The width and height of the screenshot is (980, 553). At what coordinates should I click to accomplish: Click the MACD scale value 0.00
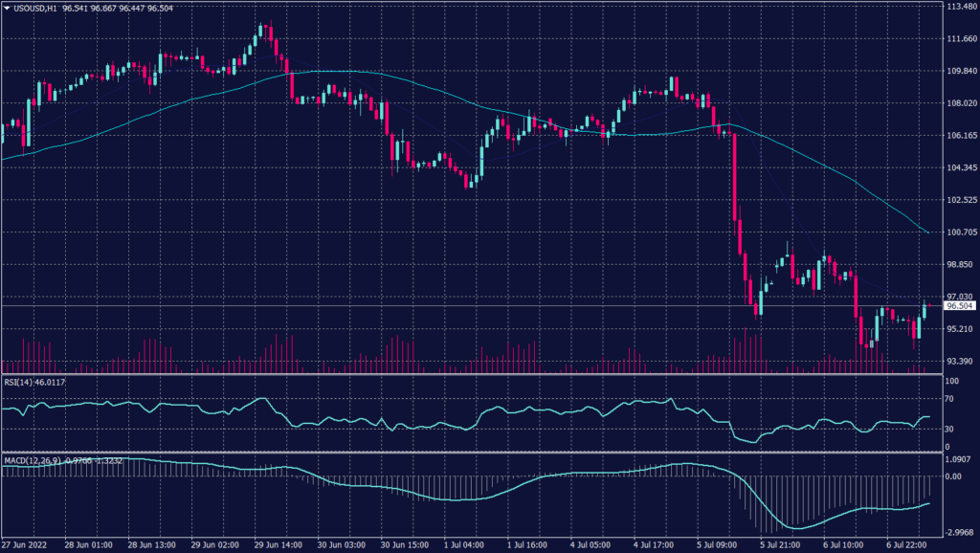(952, 476)
